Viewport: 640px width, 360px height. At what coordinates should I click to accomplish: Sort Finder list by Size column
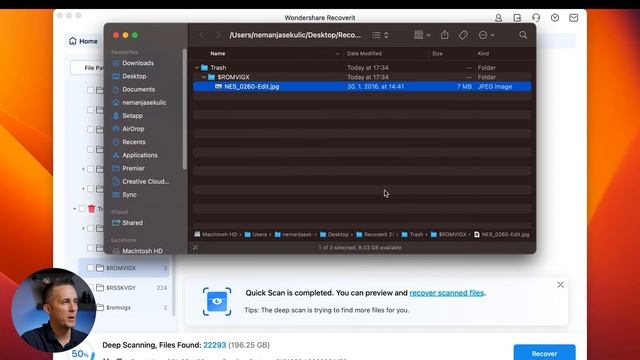tap(437, 53)
